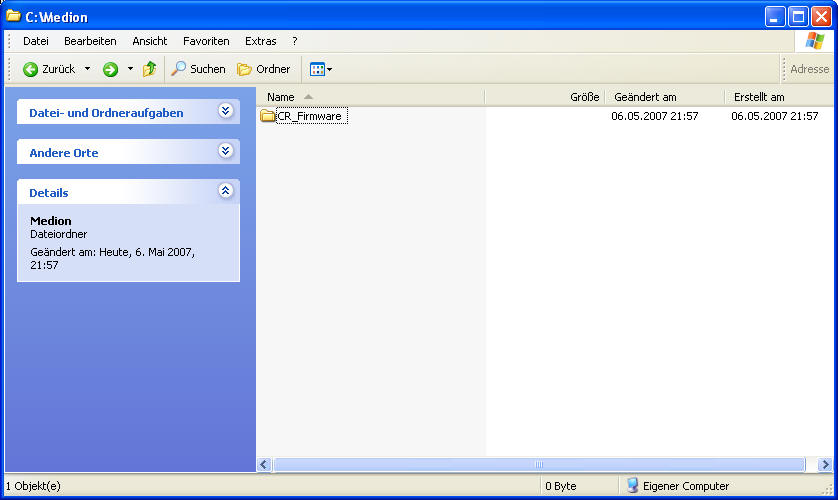The height and width of the screenshot is (500, 838).
Task: Click the CR_Firmware modified date 06.05.2007 21:57
Action: (655, 116)
